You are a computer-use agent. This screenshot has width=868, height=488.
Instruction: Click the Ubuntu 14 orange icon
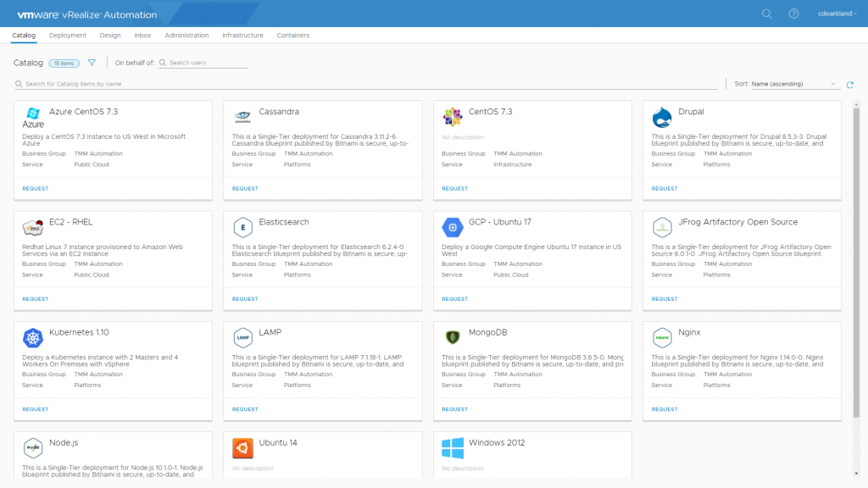242,447
